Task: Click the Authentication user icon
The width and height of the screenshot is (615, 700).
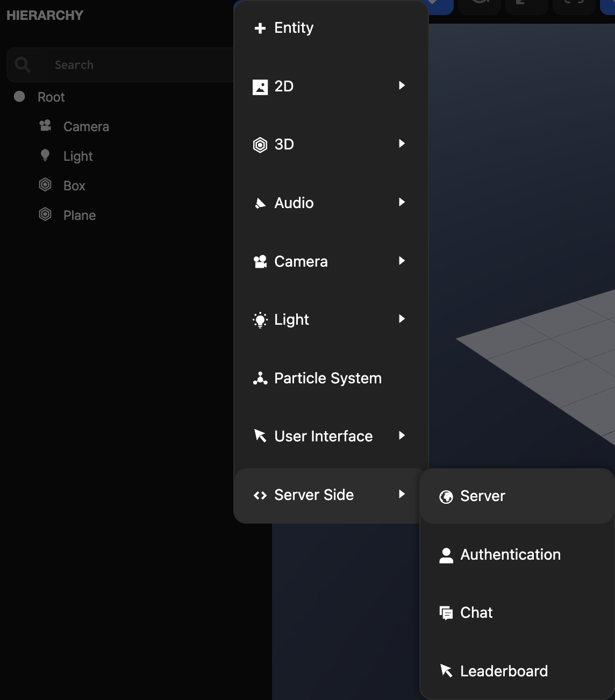Action: (x=446, y=555)
